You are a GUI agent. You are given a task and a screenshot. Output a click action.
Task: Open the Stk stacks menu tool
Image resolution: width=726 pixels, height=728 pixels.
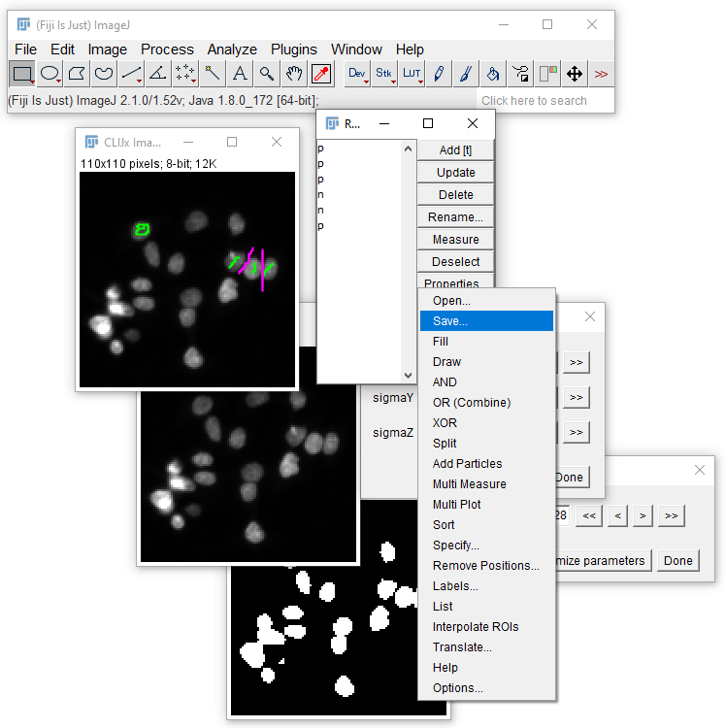pos(384,74)
